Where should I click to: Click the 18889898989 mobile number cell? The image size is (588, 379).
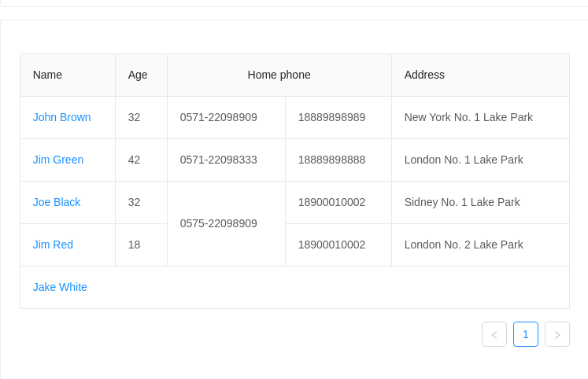[338, 118]
